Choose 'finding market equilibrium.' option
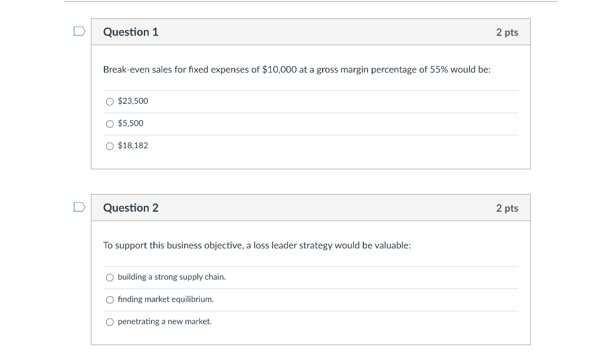604x364 pixels. (110, 300)
